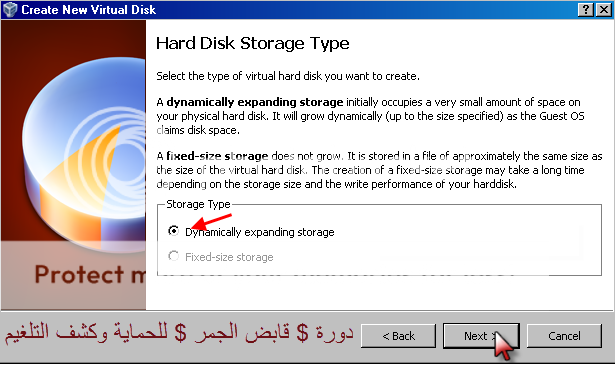Viewport: 615px width, 366px height.
Task: Click the 'Storage Type' group box label
Action: click(198, 204)
